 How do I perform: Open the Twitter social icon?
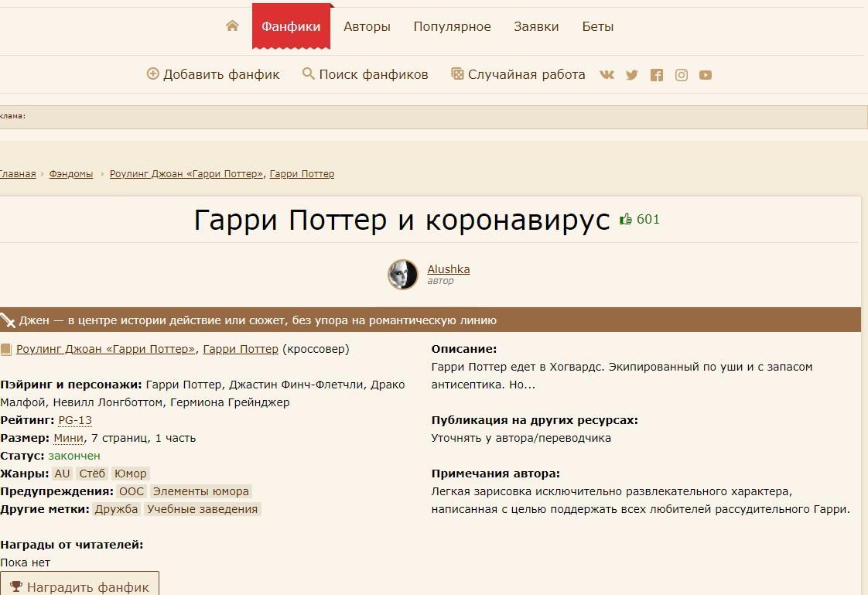[x=632, y=75]
